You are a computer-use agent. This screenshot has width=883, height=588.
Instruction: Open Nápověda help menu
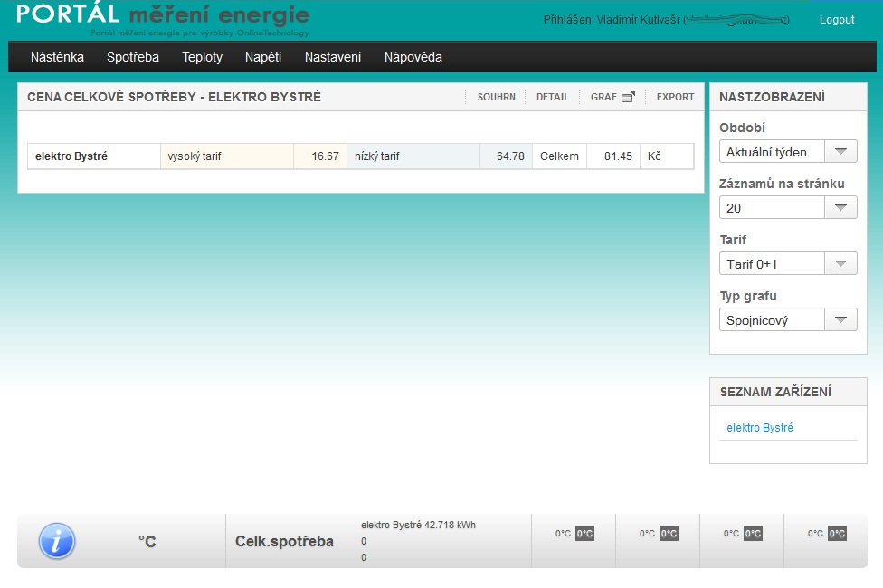413,57
